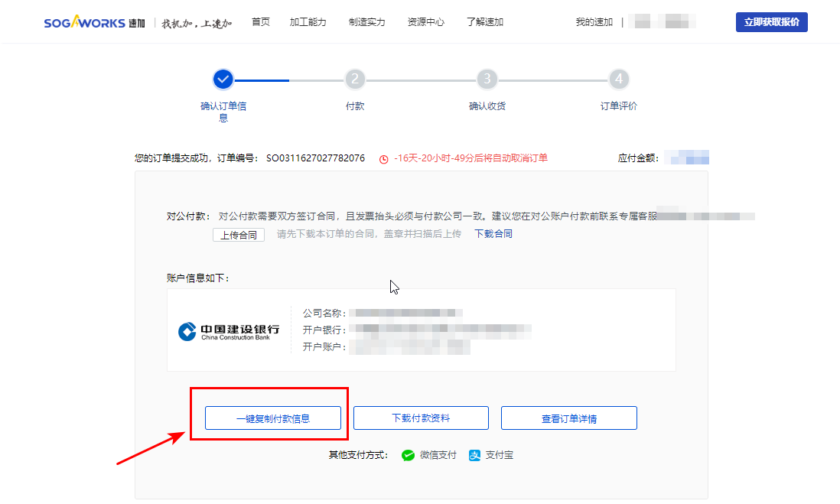Open the 我的速加 menu
This screenshot has width=840, height=504.
point(594,22)
